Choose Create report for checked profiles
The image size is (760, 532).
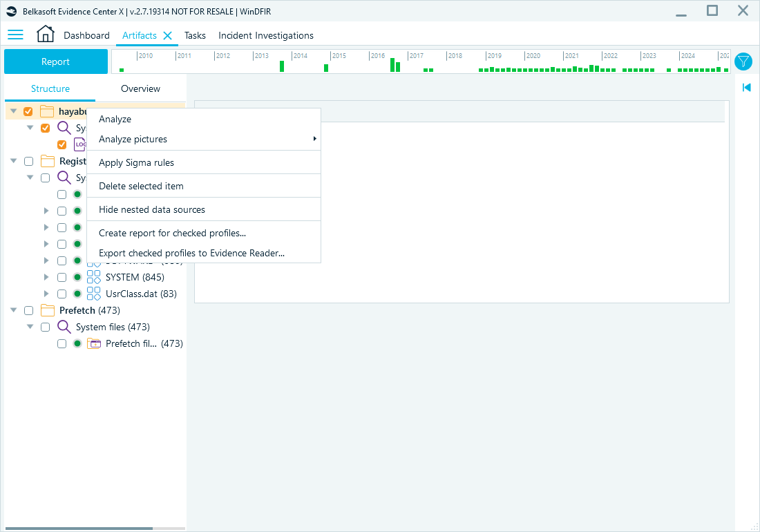point(204,233)
